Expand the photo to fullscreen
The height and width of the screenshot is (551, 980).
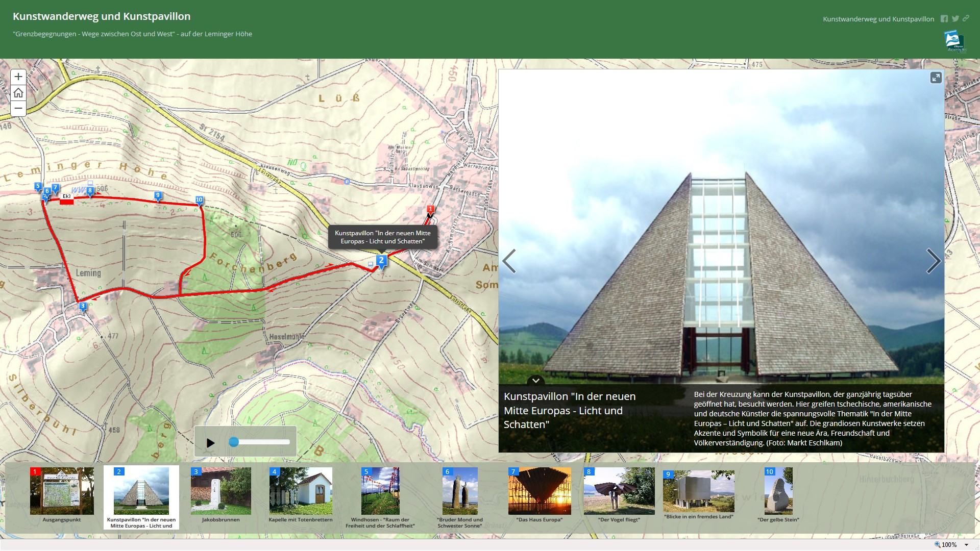[x=936, y=78]
